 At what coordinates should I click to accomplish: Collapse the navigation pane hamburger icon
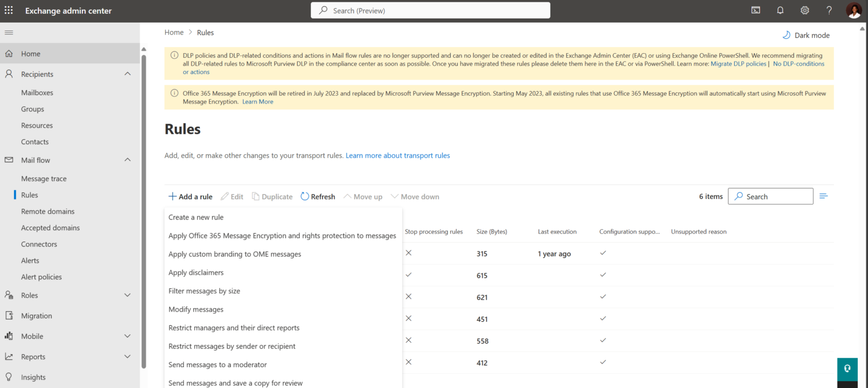click(8, 32)
